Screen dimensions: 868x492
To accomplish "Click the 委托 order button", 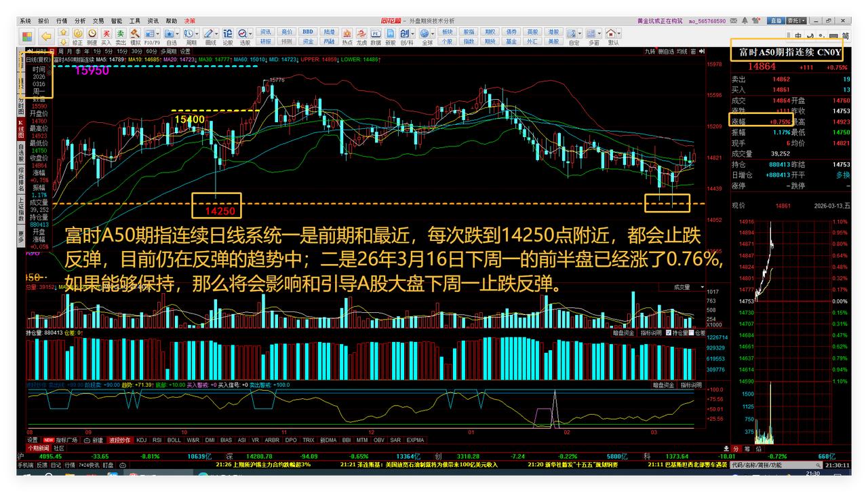I will [x=795, y=21].
